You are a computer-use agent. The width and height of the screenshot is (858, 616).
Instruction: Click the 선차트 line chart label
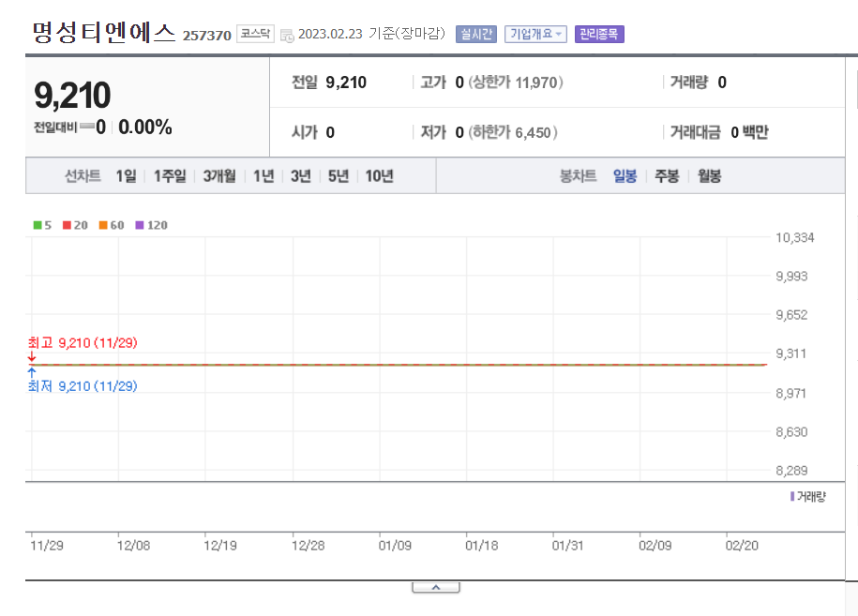click(83, 176)
